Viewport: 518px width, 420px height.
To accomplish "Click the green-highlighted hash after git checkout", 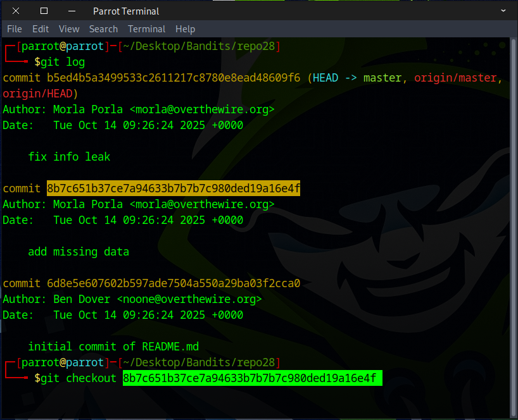I will tap(250, 378).
